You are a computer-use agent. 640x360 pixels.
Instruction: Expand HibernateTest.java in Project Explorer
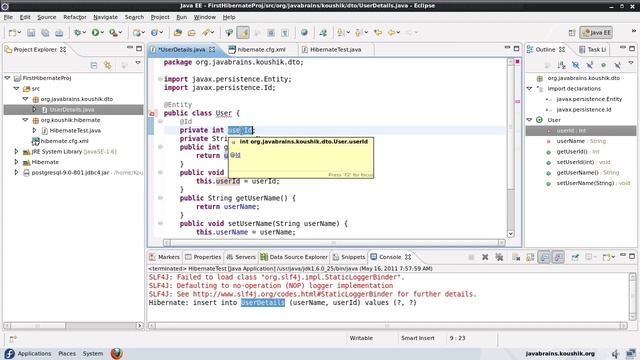[x=34, y=130]
